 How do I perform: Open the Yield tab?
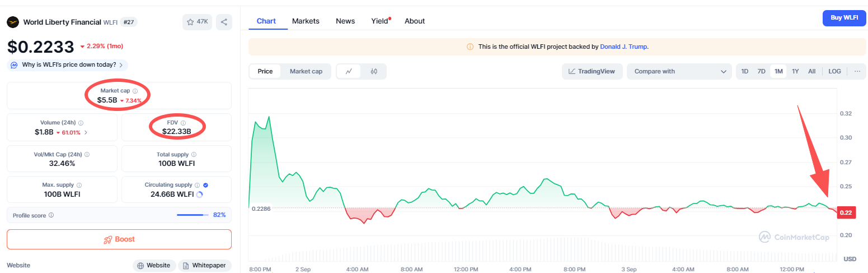(379, 21)
